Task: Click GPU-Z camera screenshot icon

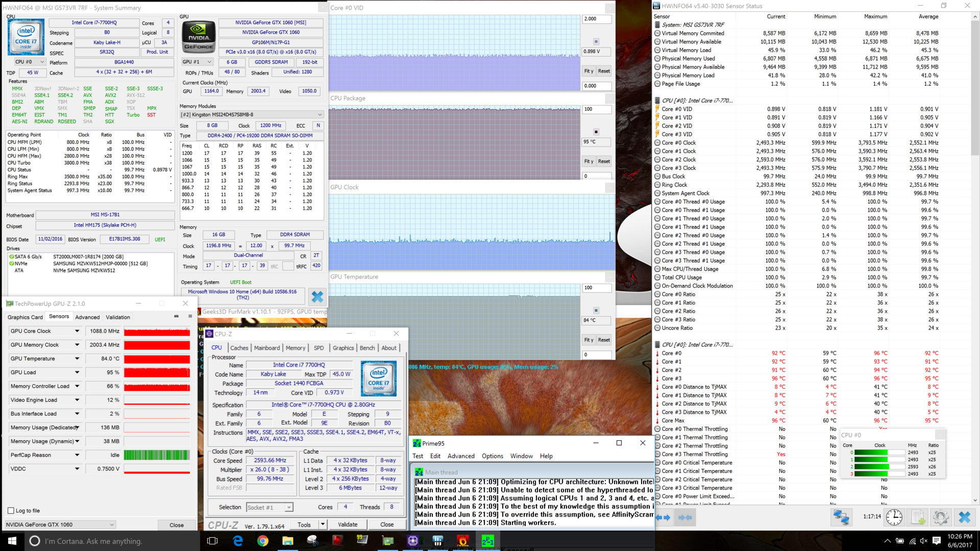Action: click(176, 316)
